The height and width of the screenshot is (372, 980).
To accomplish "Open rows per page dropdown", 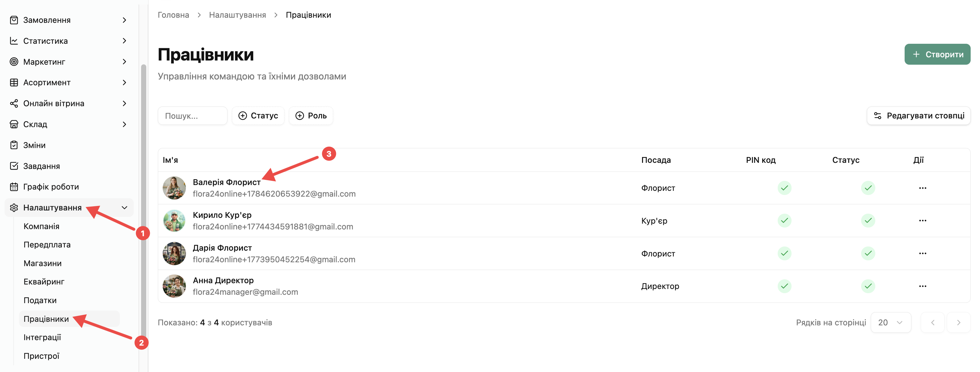I will coord(890,322).
